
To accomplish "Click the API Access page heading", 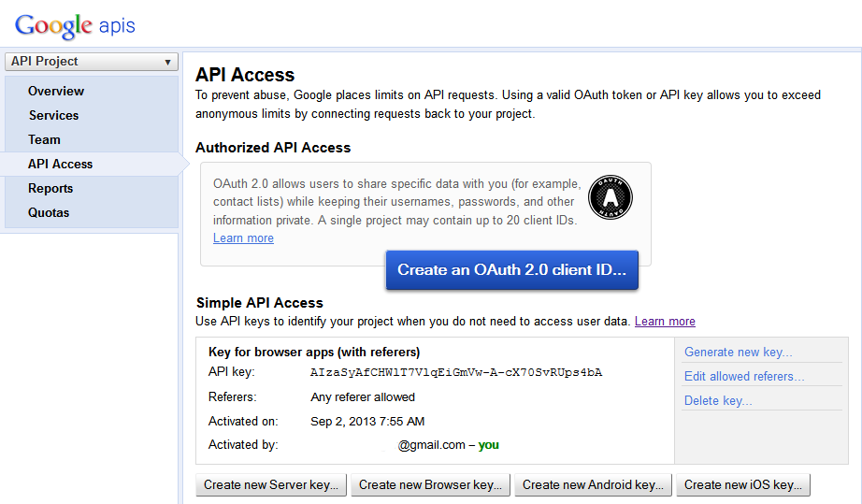I will coord(245,75).
